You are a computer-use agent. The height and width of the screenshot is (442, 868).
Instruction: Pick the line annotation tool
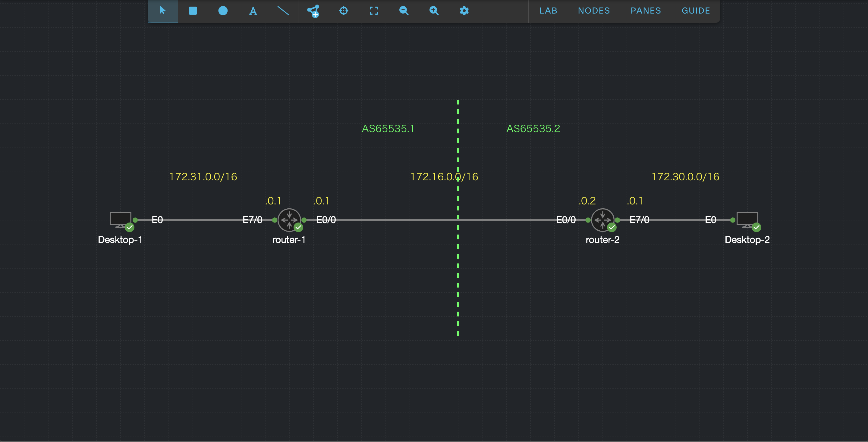(x=283, y=11)
